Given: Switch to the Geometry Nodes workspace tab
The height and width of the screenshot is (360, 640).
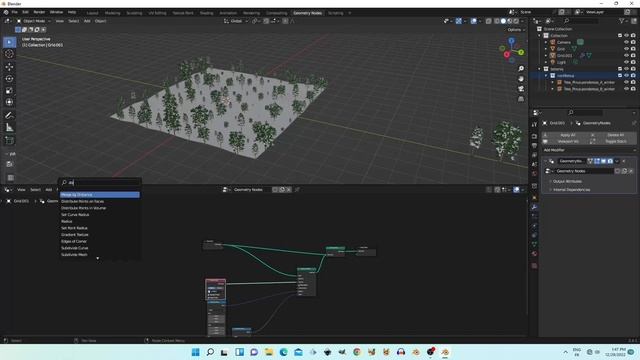Looking at the screenshot, I should pyautogui.click(x=307, y=13).
